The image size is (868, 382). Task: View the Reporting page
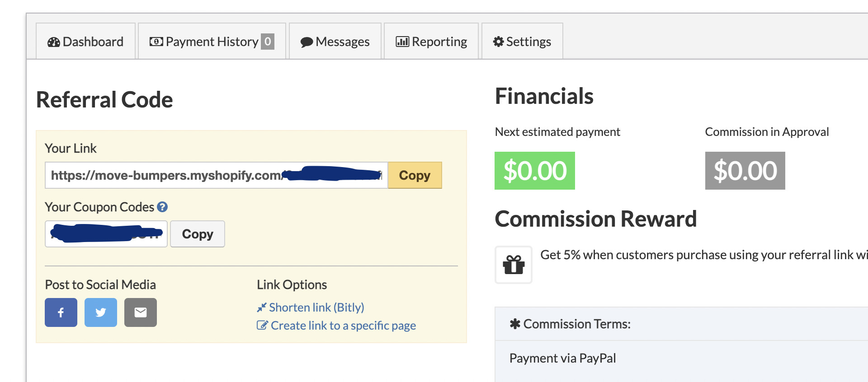pos(431,41)
